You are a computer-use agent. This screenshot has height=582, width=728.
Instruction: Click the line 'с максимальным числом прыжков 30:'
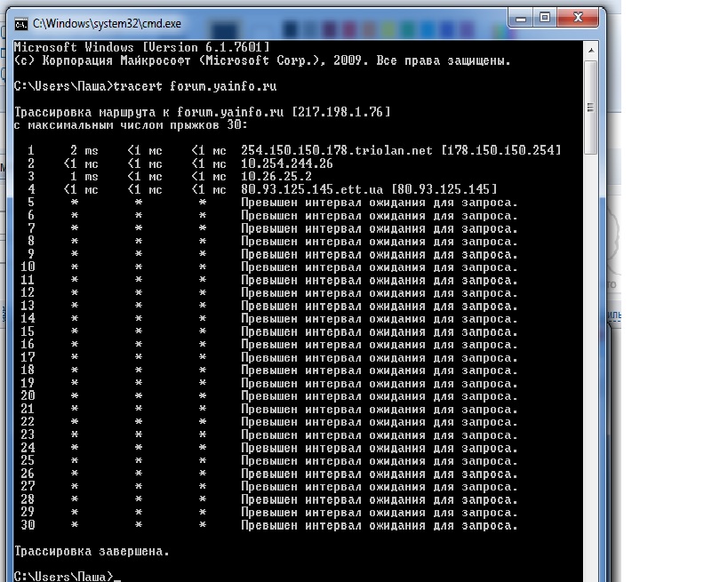(131, 125)
